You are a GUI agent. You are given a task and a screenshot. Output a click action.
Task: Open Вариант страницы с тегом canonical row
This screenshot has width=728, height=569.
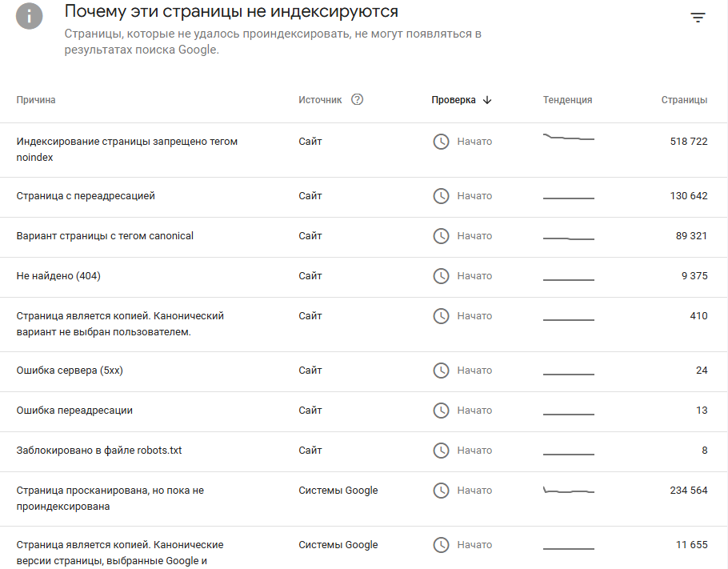tap(105, 236)
